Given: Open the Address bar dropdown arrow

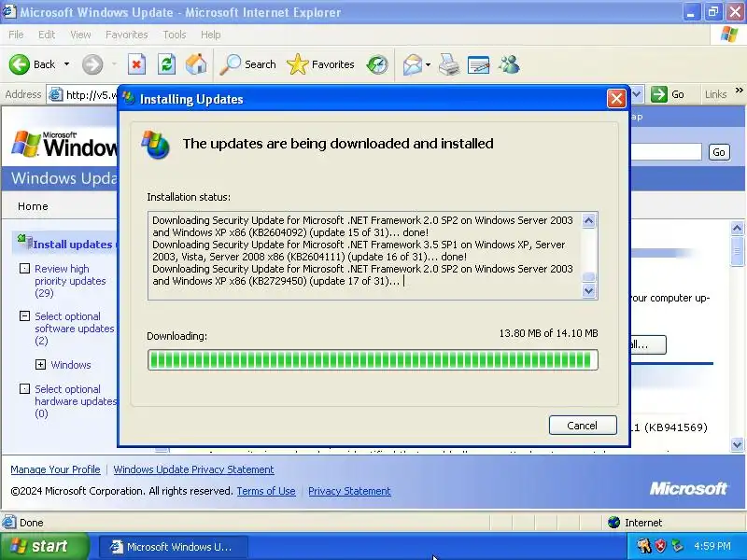Looking at the screenshot, I should [637, 94].
